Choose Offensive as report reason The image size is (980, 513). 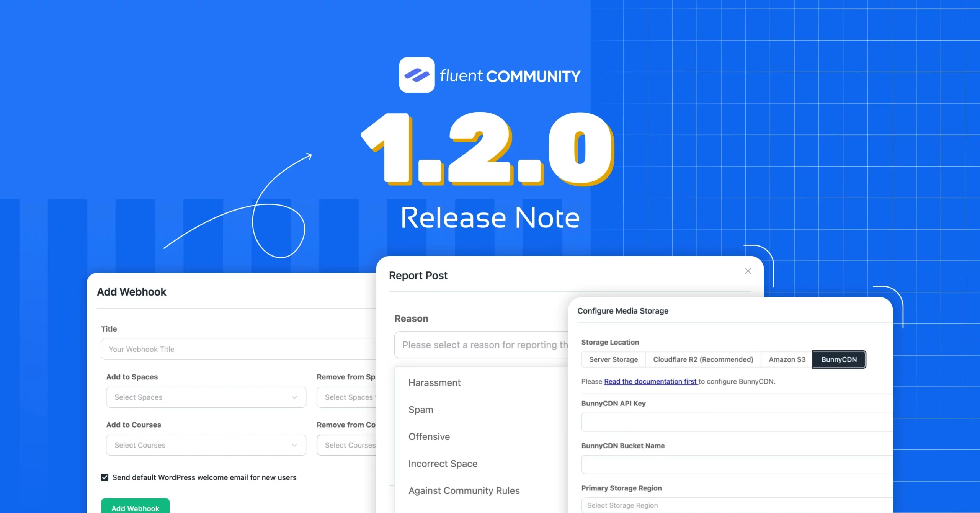pyautogui.click(x=429, y=437)
